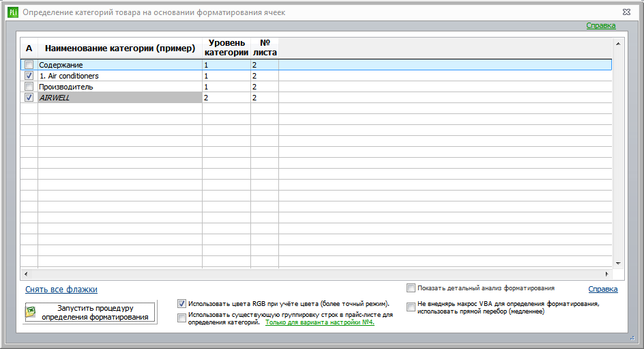
Task: Select the Производитель name cell
Action: [x=120, y=87]
